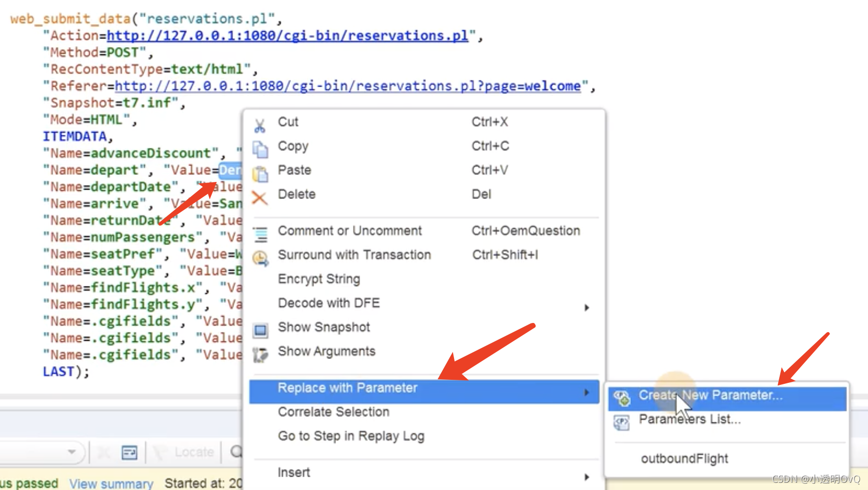Screen dimensions: 868x490
Task: Pick the outboundFlight parameter
Action: point(684,459)
